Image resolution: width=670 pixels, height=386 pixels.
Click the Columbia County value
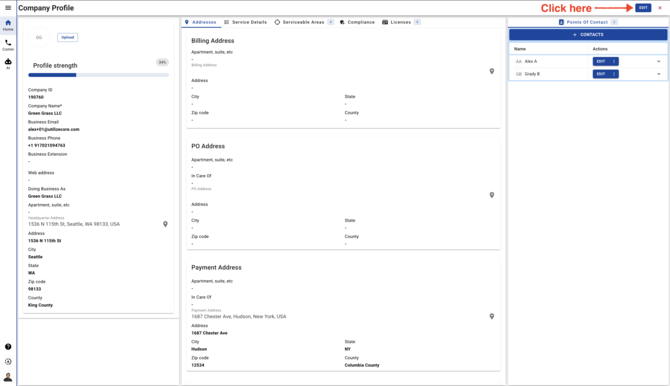click(x=362, y=365)
